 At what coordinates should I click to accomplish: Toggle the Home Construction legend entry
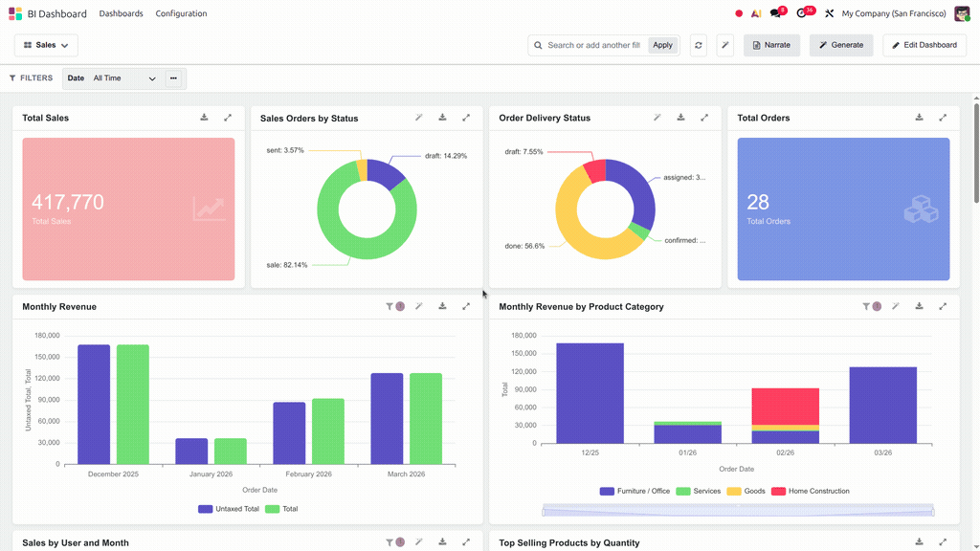point(811,491)
